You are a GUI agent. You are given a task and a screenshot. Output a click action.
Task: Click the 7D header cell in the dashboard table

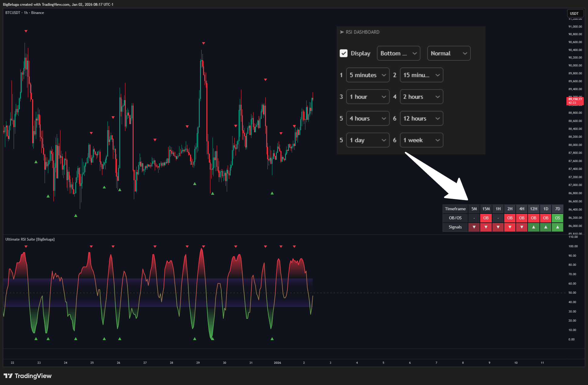pyautogui.click(x=558, y=209)
